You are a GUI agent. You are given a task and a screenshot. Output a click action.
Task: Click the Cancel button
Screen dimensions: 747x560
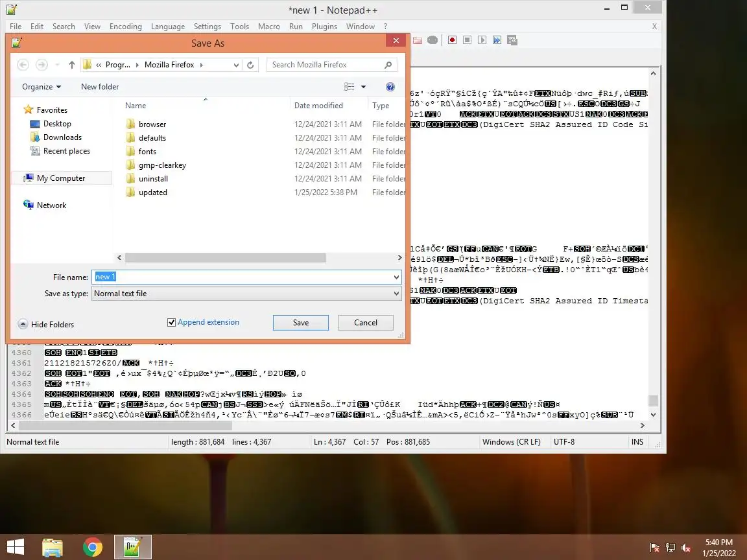(366, 323)
